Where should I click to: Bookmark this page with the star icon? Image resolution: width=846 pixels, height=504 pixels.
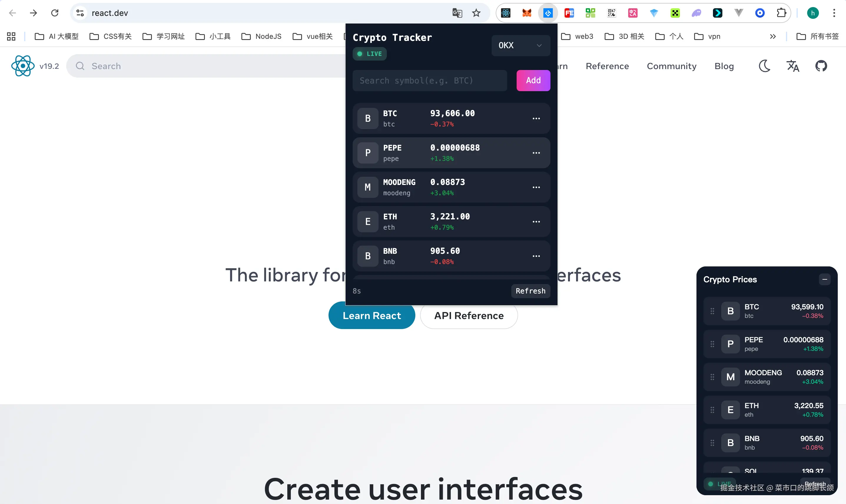[x=476, y=13]
